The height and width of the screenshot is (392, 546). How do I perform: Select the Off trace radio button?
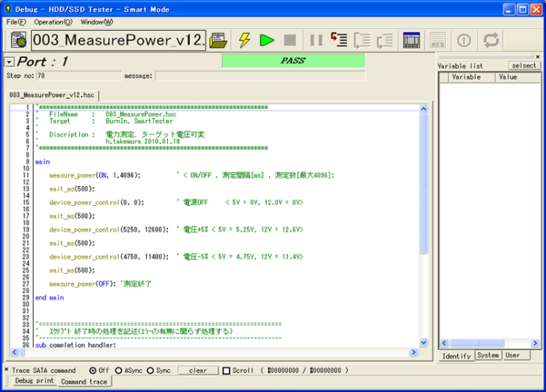[92, 371]
